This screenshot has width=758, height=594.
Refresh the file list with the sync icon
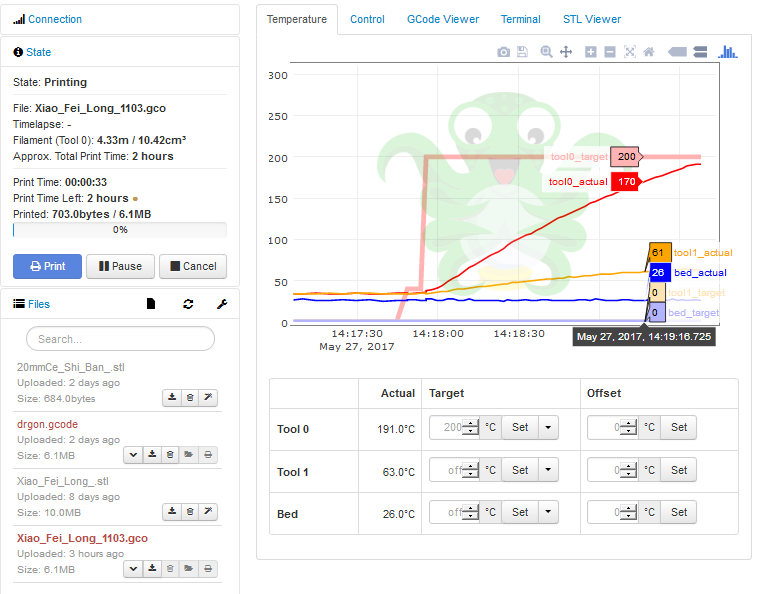click(188, 304)
